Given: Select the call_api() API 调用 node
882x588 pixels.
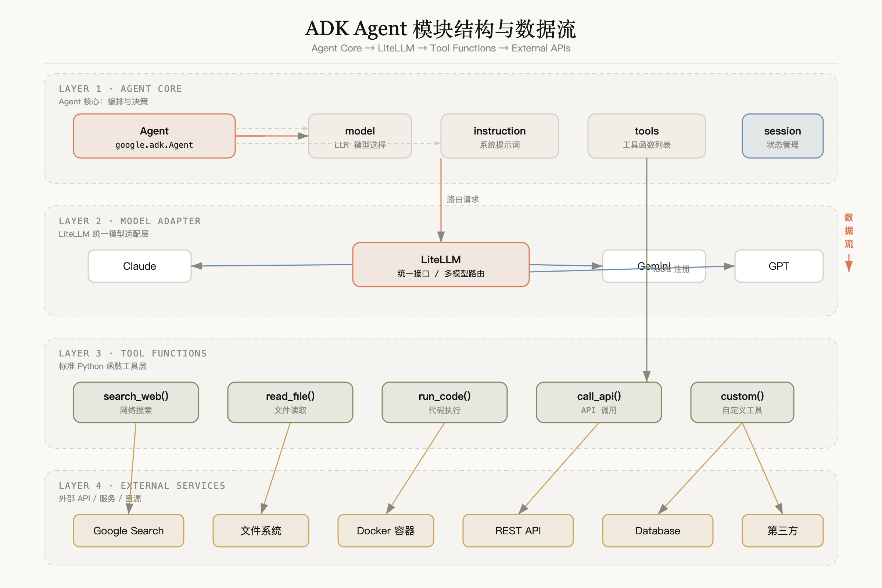Looking at the screenshot, I should pyautogui.click(x=599, y=402).
